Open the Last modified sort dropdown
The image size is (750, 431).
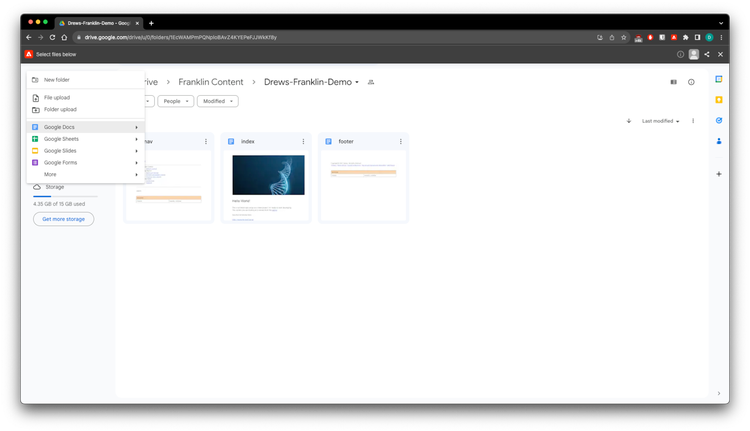click(661, 121)
